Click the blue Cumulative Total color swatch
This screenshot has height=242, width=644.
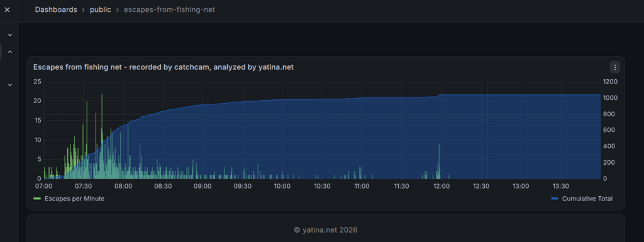click(x=555, y=199)
